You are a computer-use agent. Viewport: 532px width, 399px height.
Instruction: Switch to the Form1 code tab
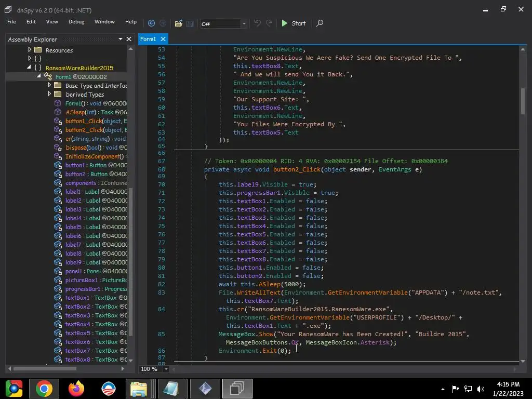click(148, 39)
